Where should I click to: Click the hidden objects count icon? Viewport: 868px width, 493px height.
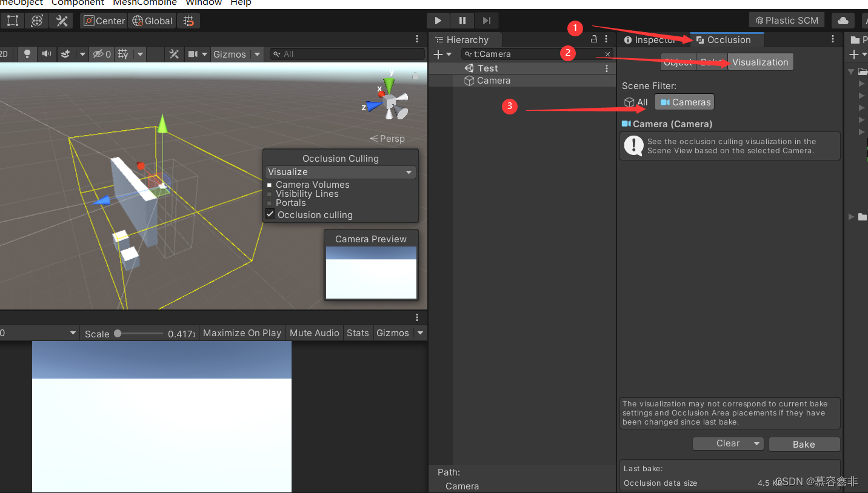click(x=98, y=54)
